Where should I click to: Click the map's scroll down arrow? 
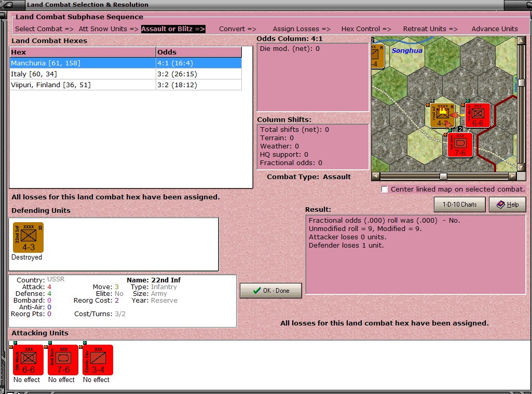(x=521, y=168)
